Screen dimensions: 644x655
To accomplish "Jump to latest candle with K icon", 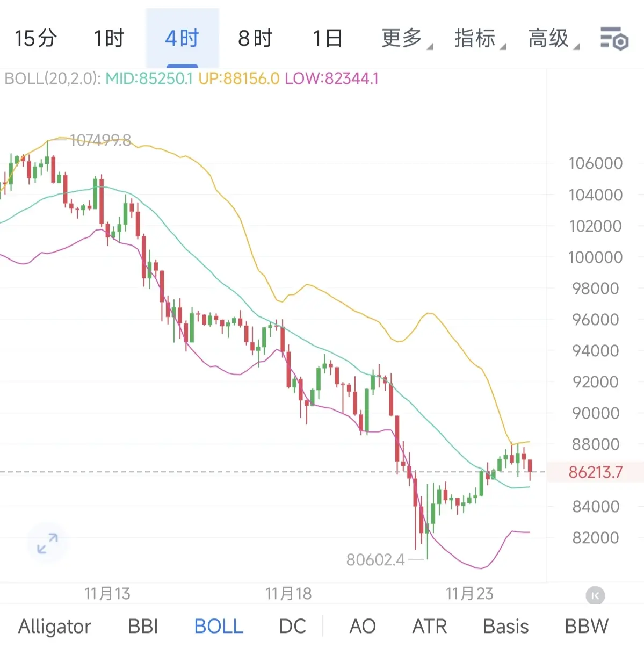I will click(x=595, y=595).
